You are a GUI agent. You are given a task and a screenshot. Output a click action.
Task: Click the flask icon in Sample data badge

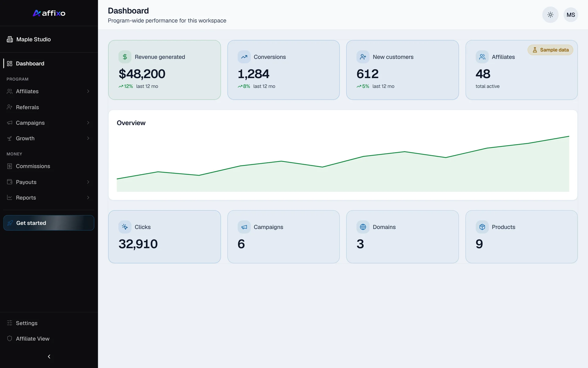tap(535, 50)
